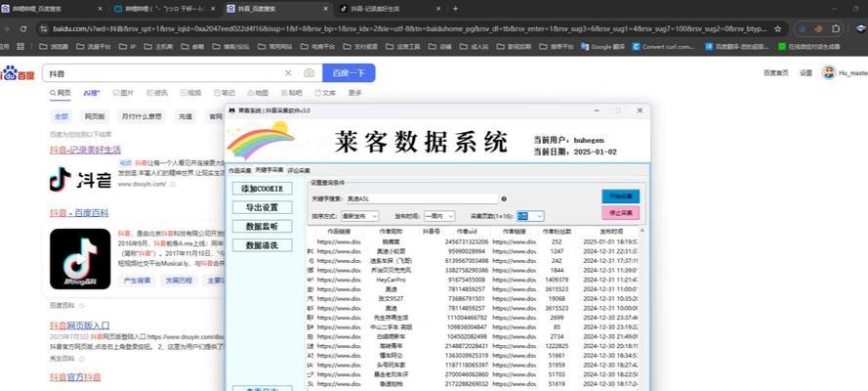Click the 作者粉丝数 column header
This screenshot has width=868, height=391.
557,231
